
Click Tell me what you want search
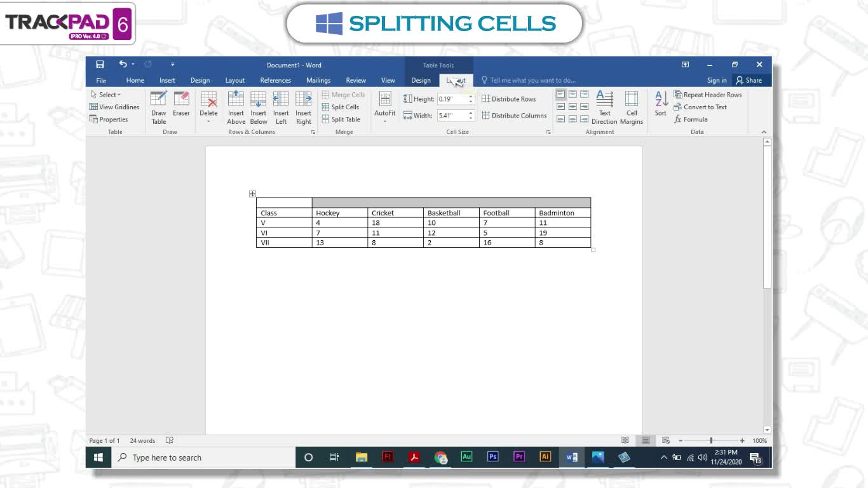[529, 80]
